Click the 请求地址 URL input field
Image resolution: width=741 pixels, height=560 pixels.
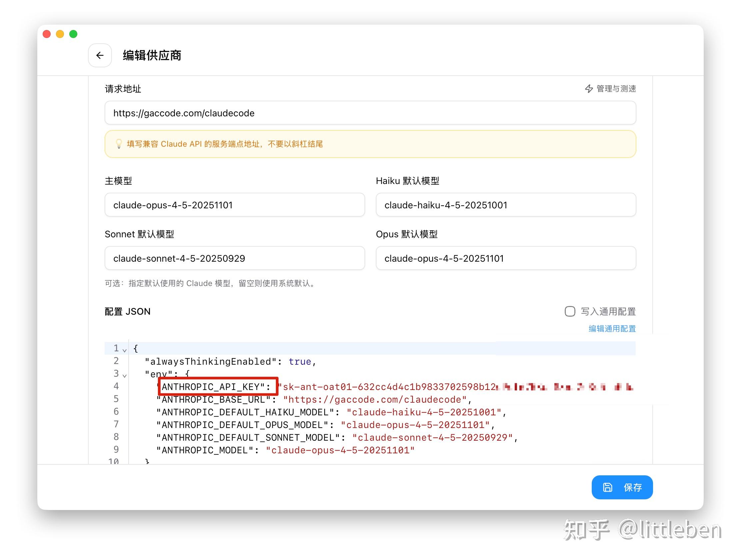click(370, 113)
